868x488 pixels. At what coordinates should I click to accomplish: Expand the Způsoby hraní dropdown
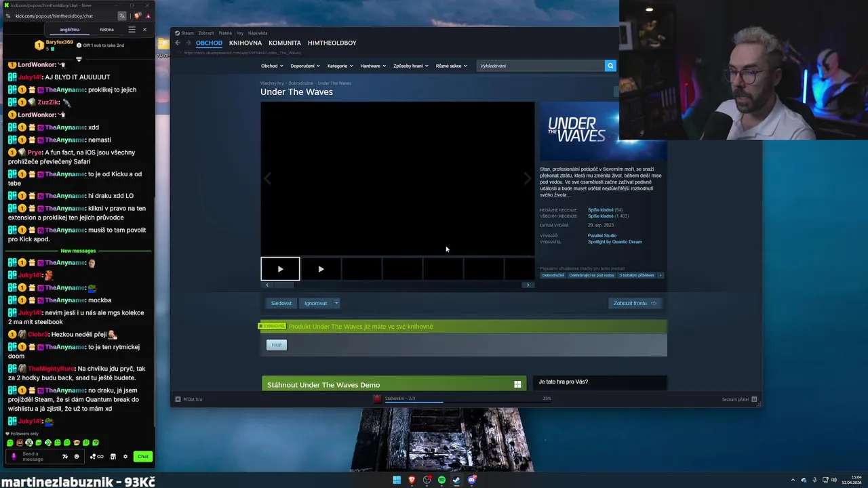point(411,66)
